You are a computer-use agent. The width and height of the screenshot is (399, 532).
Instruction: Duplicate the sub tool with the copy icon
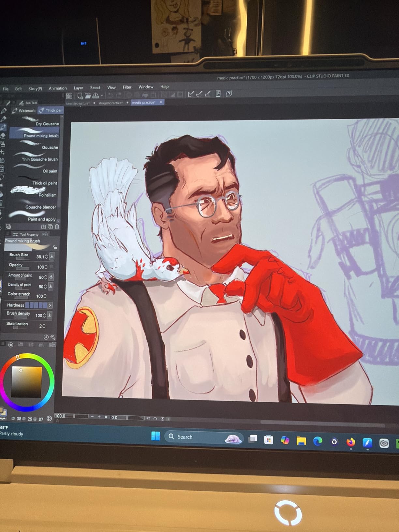pos(50,227)
